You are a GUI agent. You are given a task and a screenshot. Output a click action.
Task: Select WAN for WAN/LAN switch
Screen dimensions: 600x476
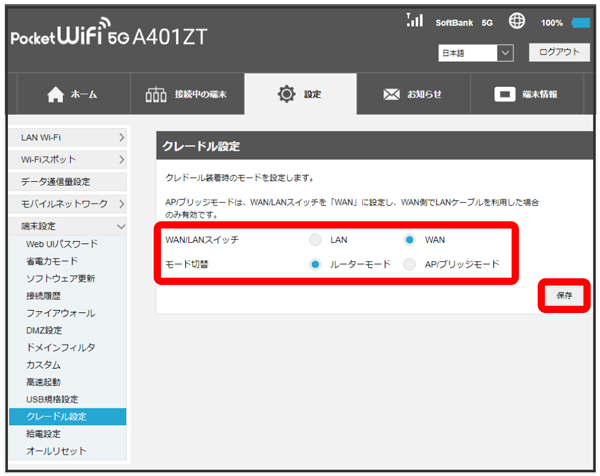(410, 240)
